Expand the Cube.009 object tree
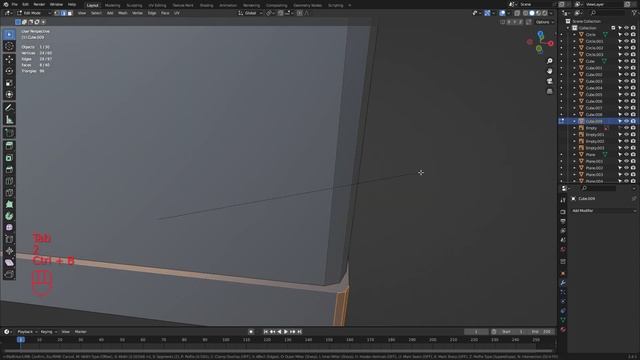 [574, 121]
